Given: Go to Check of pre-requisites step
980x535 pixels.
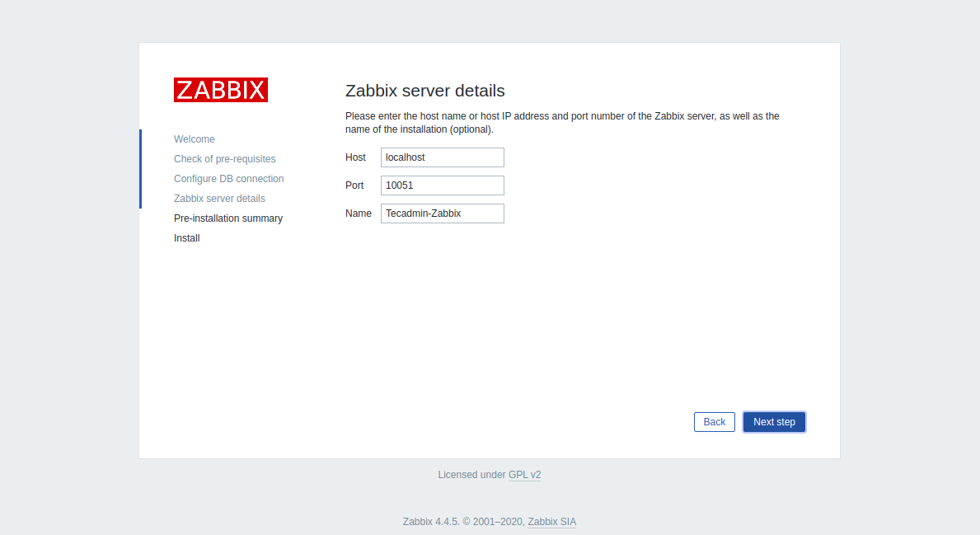Looking at the screenshot, I should [224, 159].
